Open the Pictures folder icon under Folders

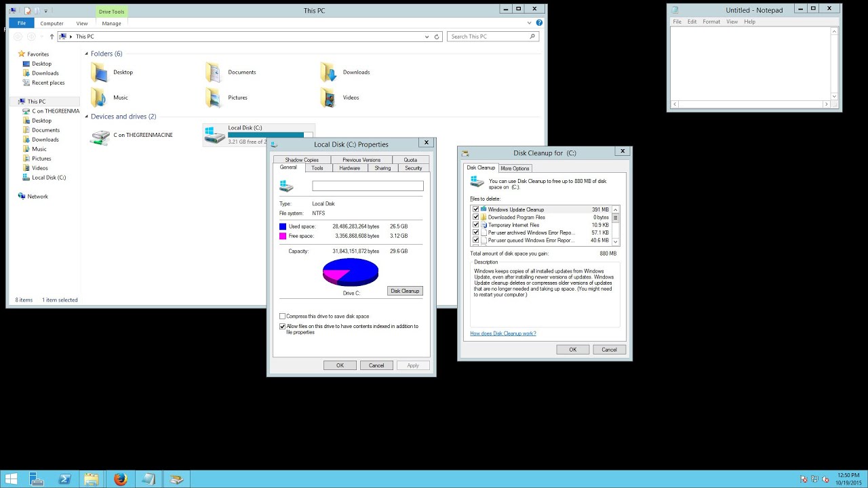click(x=214, y=98)
